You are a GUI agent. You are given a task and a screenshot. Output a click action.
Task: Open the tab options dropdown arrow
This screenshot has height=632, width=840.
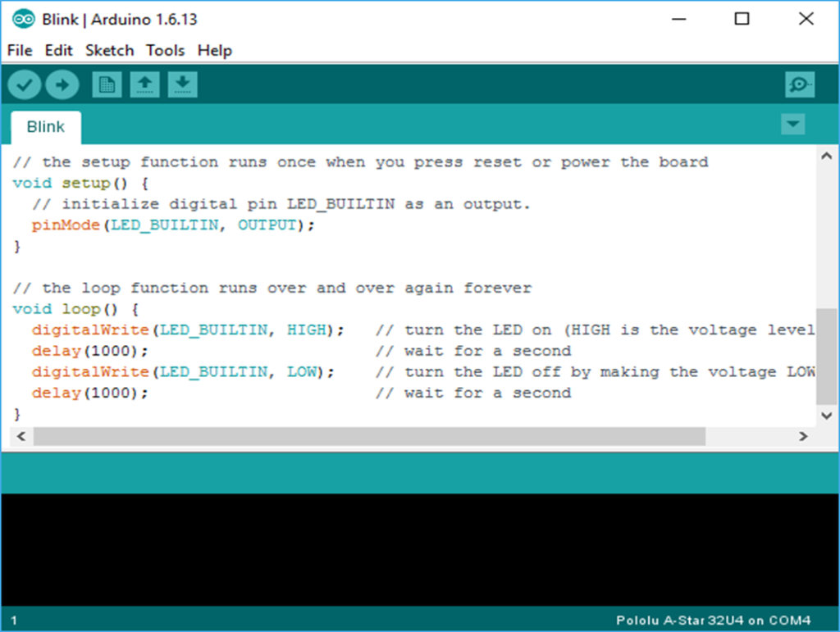click(793, 124)
